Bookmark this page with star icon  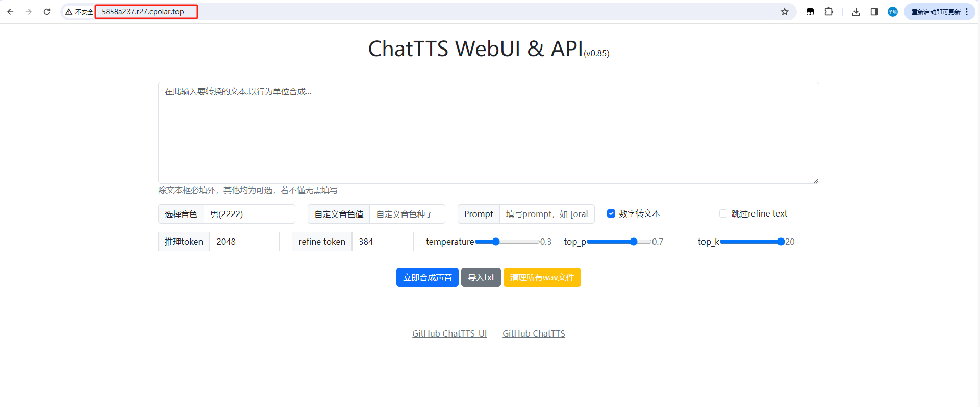coord(784,12)
